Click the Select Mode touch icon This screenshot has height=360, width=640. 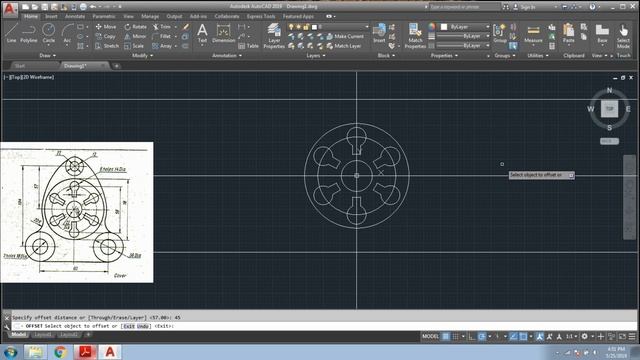(x=623, y=36)
